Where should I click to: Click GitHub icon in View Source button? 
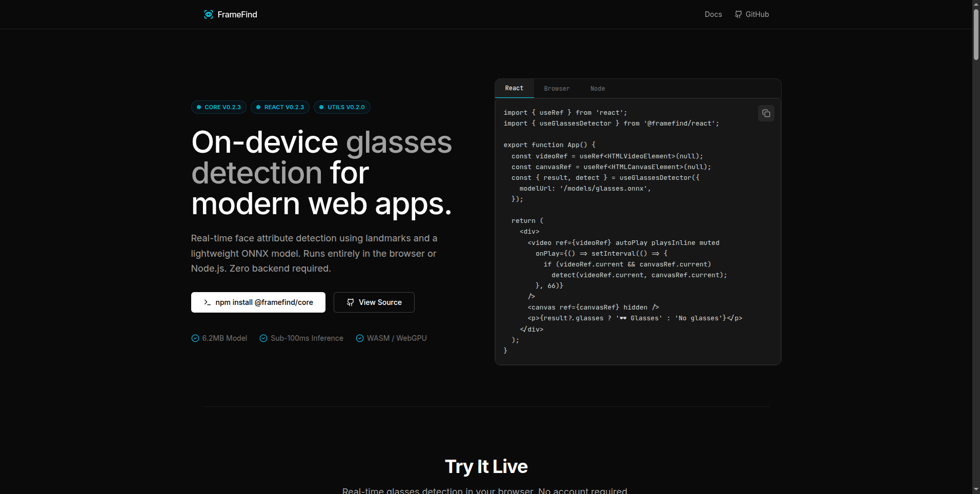[x=351, y=302]
